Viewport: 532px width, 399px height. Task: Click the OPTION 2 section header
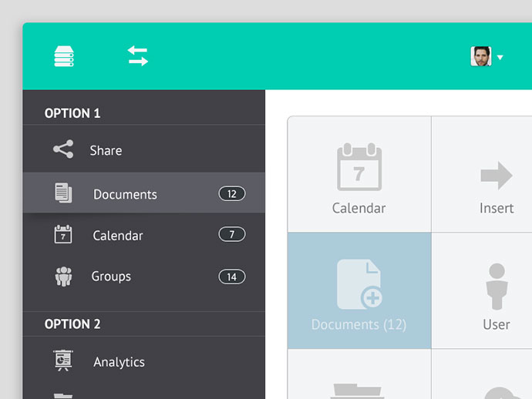[72, 324]
